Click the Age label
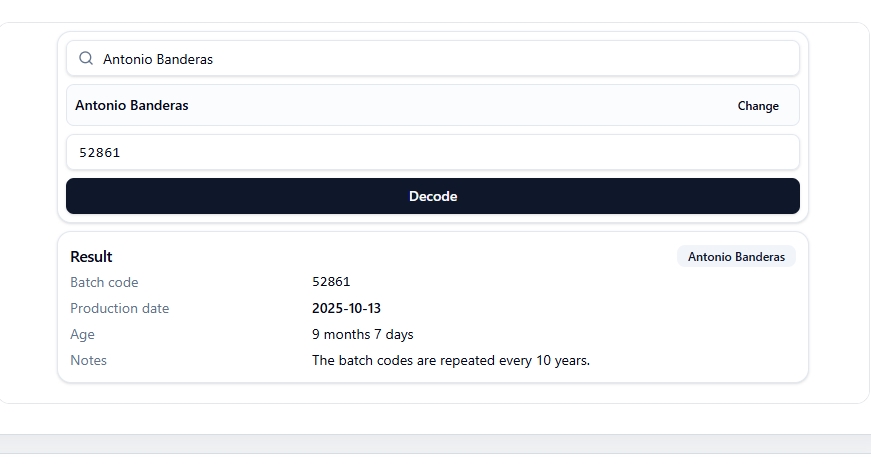This screenshot has height=476, width=871. click(82, 334)
